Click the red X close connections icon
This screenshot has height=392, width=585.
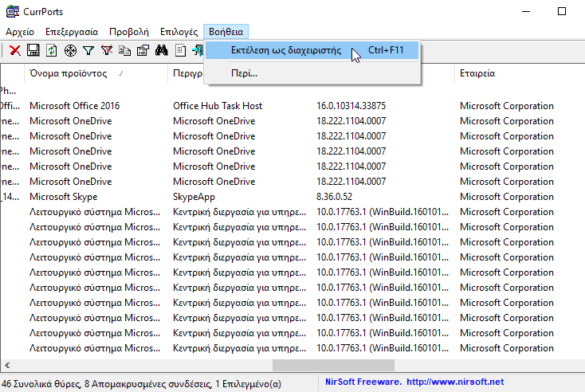pos(15,50)
